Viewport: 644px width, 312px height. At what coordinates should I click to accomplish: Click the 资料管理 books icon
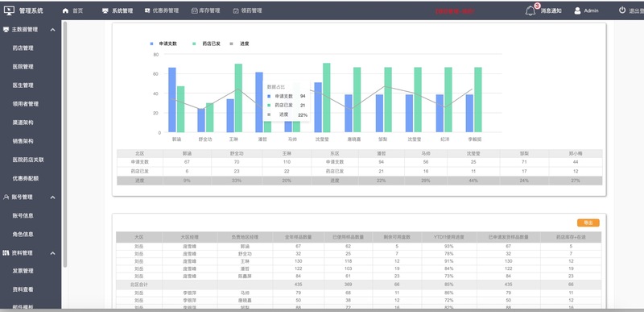6,253
